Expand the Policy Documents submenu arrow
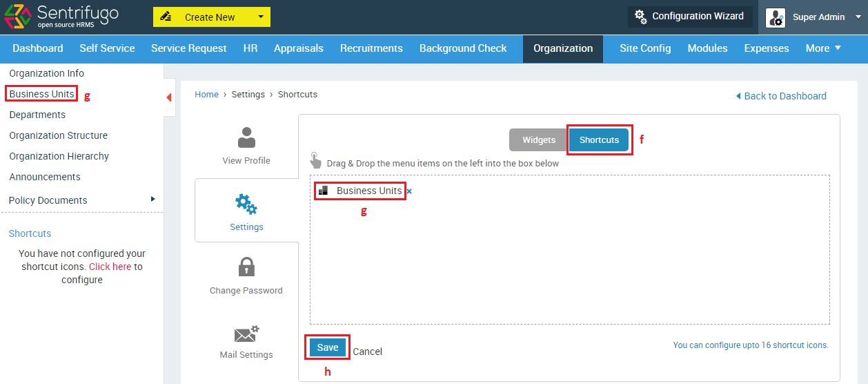 tap(153, 199)
